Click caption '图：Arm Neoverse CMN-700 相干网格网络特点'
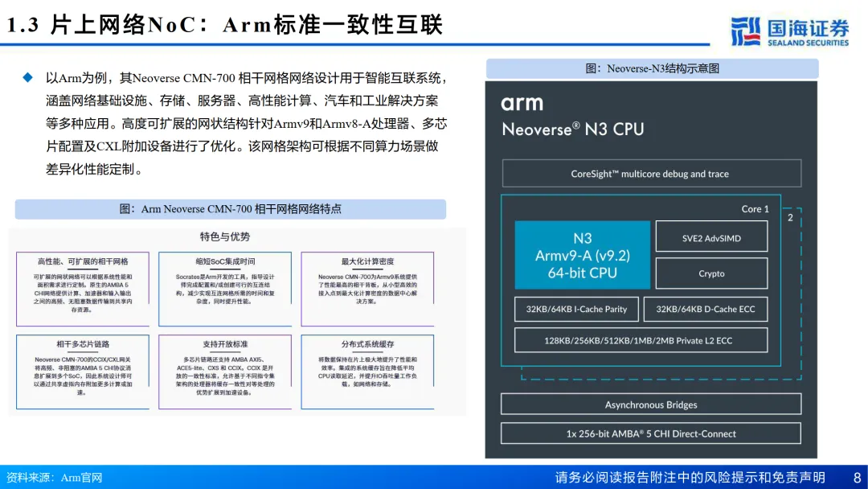The width and height of the screenshot is (868, 489). click(x=231, y=209)
